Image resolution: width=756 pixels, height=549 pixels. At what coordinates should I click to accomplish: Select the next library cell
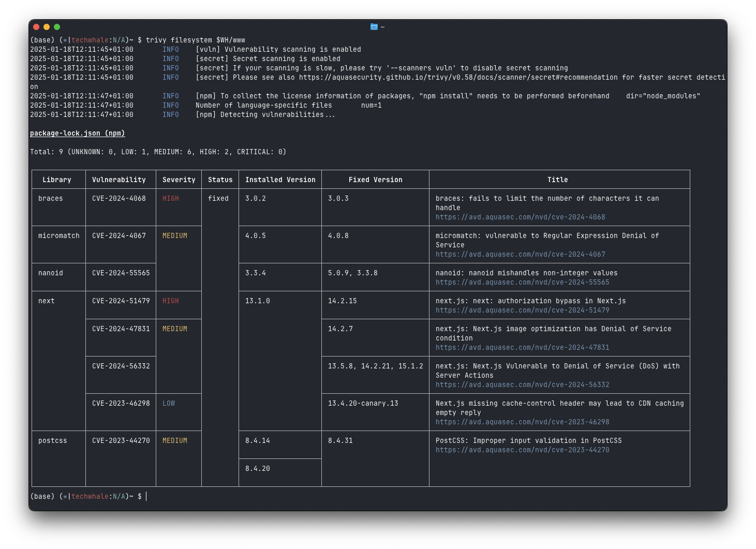tap(47, 301)
